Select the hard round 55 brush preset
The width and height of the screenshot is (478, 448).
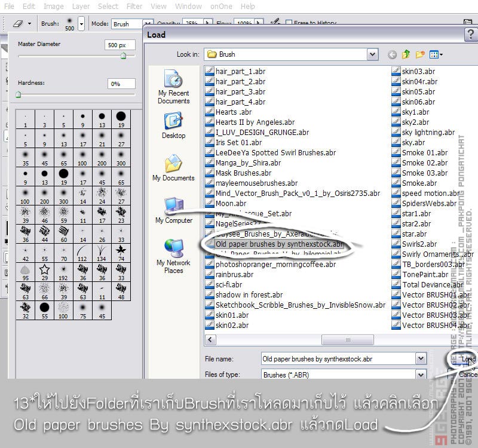(44, 310)
